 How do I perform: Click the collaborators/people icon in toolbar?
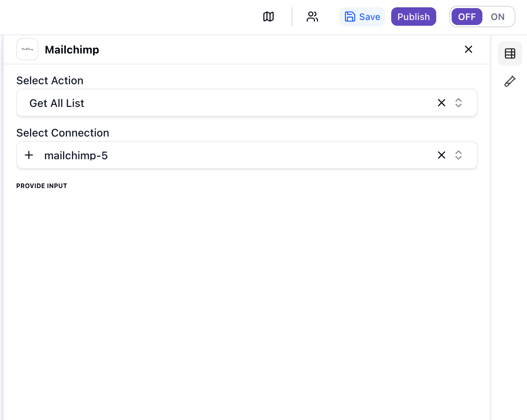tap(312, 17)
